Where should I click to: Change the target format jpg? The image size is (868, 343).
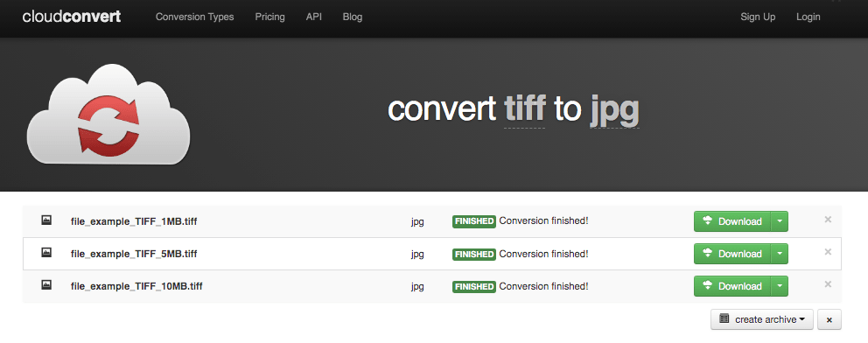pos(614,111)
